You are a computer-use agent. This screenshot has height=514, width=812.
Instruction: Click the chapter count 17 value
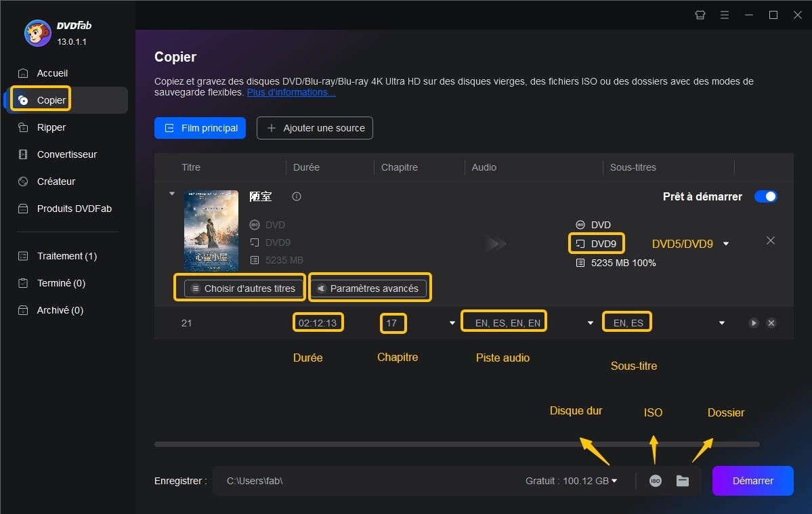click(391, 323)
